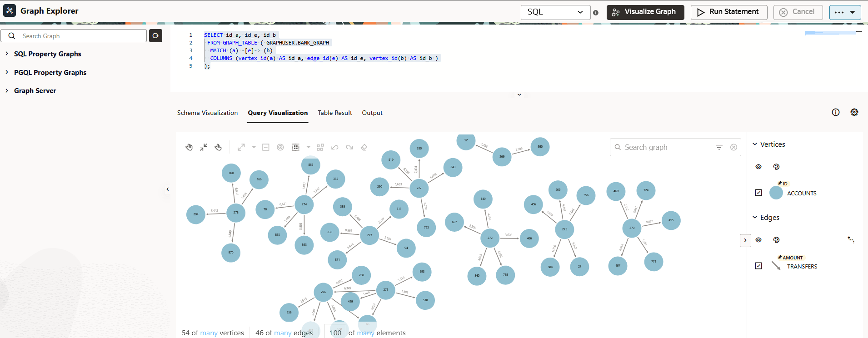Click the Graph Explorer logo icon
Viewport: 868px width, 338px height.
[10, 10]
